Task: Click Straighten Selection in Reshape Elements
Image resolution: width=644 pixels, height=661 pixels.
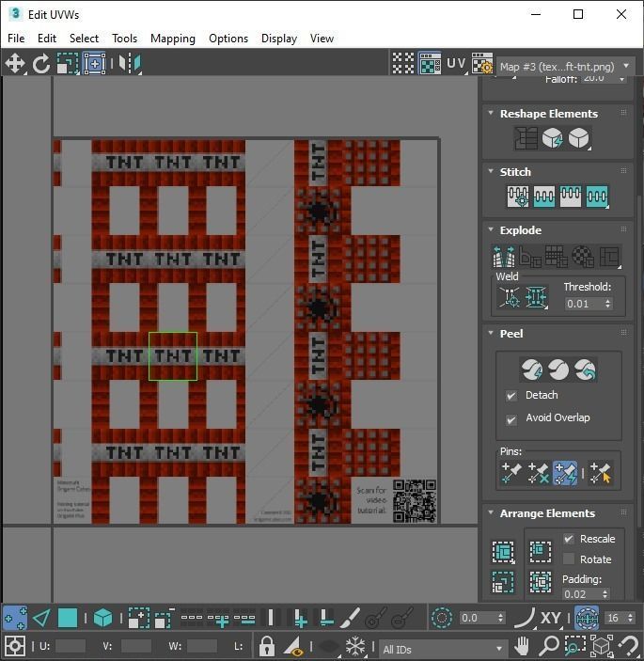Action: tap(526, 138)
